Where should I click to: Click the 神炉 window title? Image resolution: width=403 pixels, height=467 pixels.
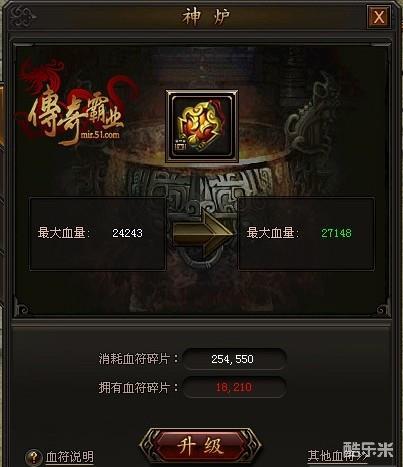(206, 17)
